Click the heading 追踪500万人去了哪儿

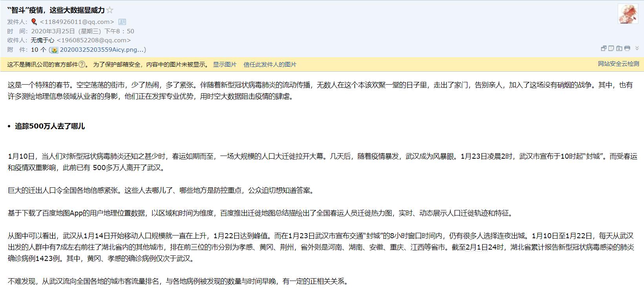pyautogui.click(x=50, y=126)
